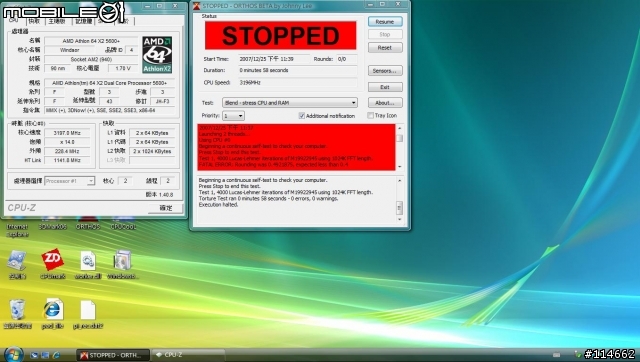Image resolution: width=640 pixels, height=362 pixels.
Task: Click the greyed-out Stop button
Action: point(385,35)
